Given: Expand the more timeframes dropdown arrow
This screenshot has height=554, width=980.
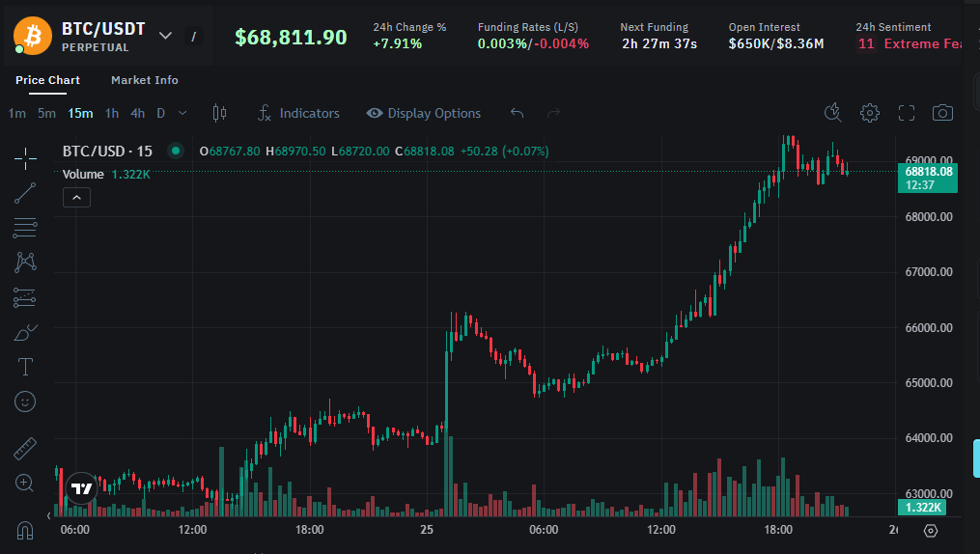Looking at the screenshot, I should coord(182,113).
